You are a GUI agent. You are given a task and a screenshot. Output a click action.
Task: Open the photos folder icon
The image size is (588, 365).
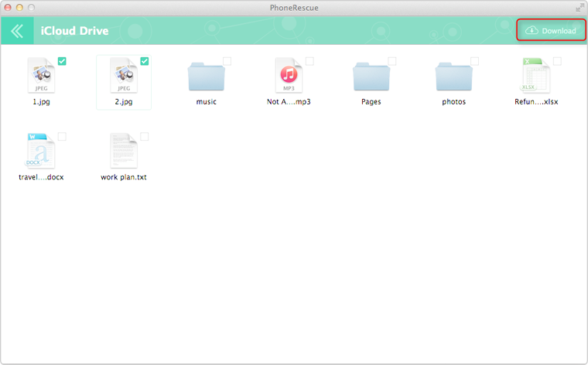click(453, 77)
